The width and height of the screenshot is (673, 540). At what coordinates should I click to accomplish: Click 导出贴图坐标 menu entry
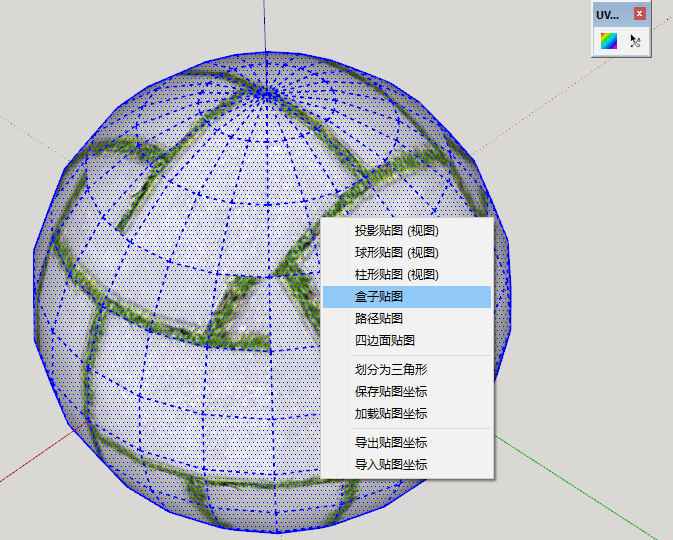(390, 442)
